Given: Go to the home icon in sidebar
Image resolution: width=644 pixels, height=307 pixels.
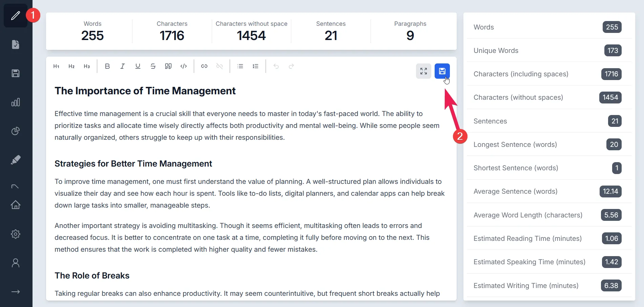Looking at the screenshot, I should (16, 205).
